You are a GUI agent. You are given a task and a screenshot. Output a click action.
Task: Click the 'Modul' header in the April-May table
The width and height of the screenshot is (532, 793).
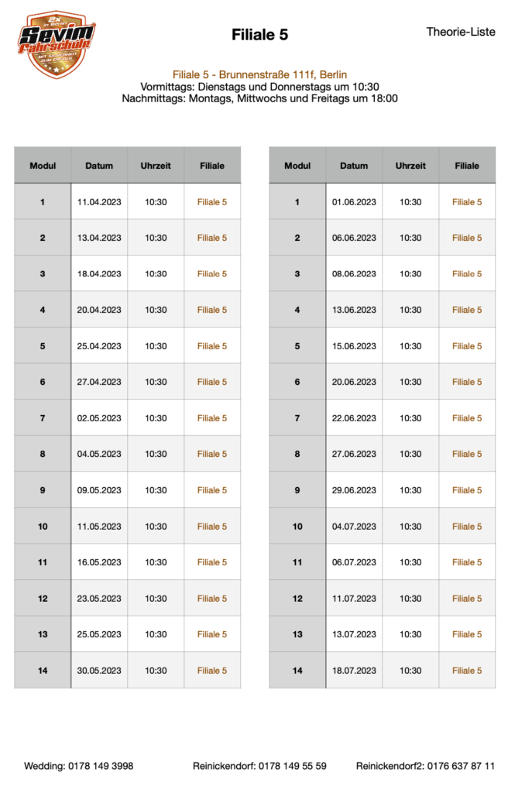click(x=43, y=166)
